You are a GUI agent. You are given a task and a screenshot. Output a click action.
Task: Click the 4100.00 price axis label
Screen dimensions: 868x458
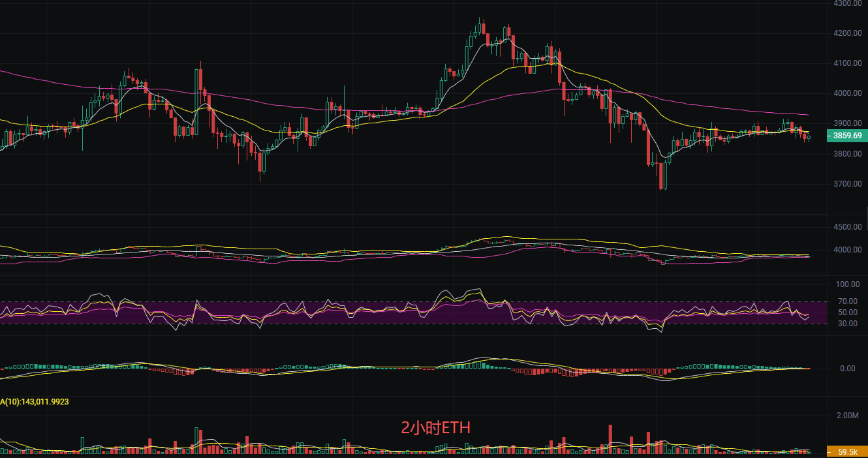coord(847,63)
